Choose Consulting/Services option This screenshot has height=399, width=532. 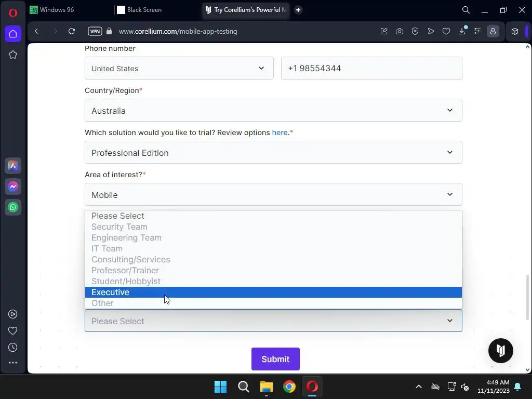click(x=273, y=259)
